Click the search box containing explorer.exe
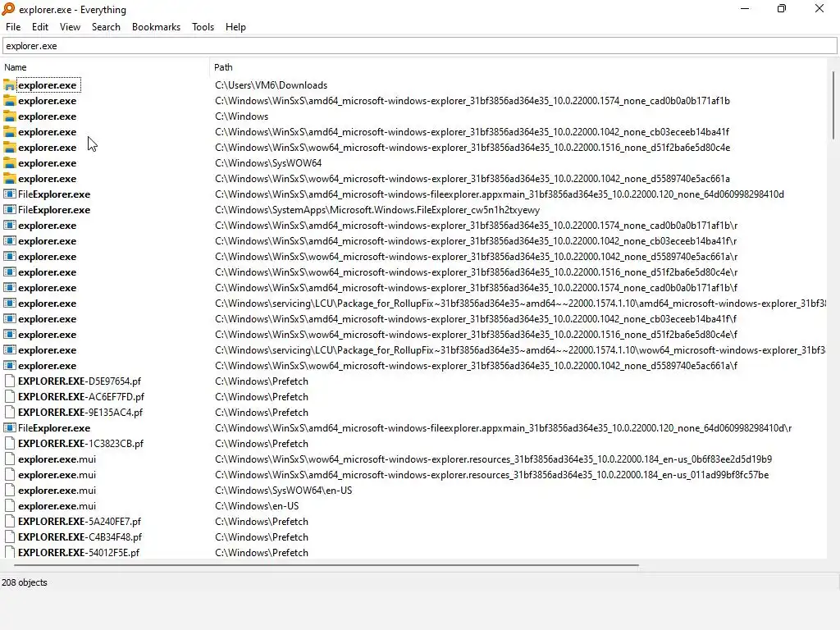 [419, 46]
